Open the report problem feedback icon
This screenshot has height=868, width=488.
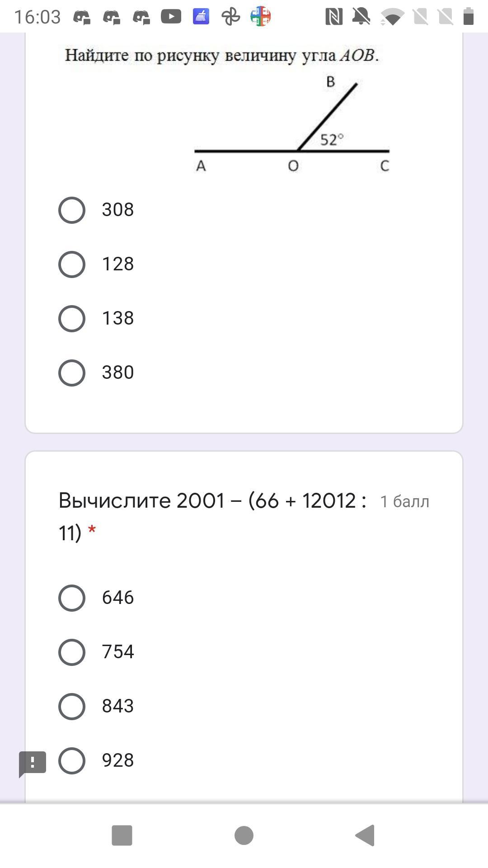33,764
